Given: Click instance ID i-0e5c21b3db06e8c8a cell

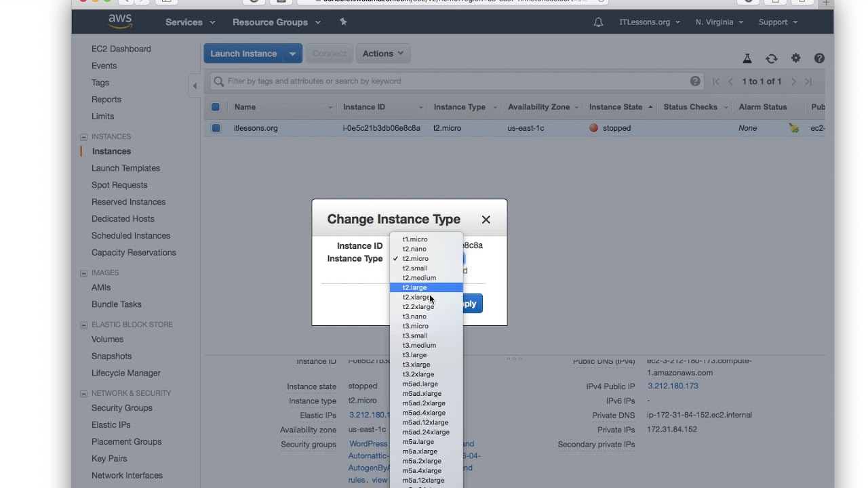Looking at the screenshot, I should (x=382, y=128).
